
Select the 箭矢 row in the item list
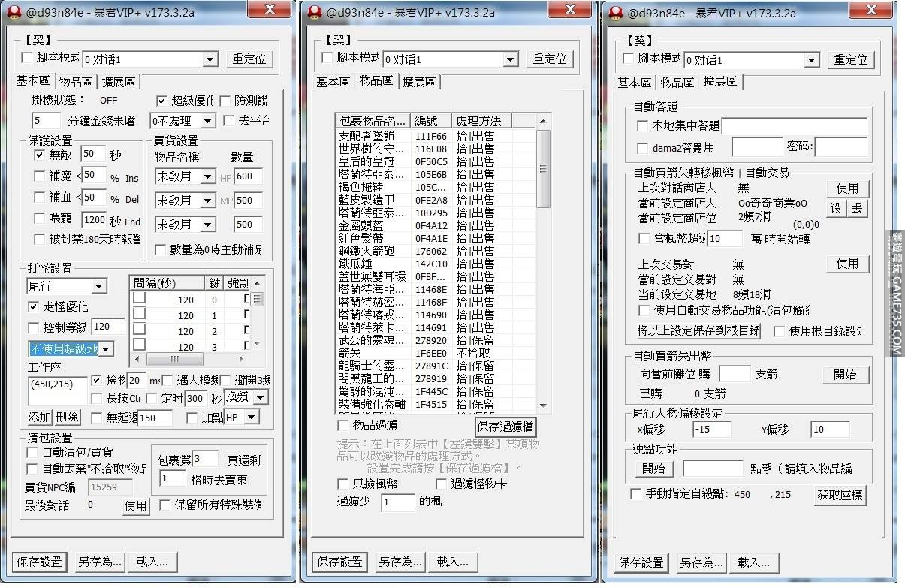click(x=436, y=353)
